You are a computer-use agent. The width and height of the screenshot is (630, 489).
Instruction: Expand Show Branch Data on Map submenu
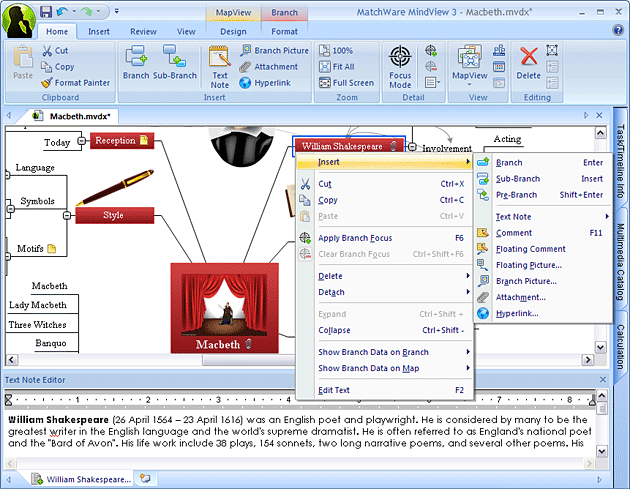click(385, 368)
